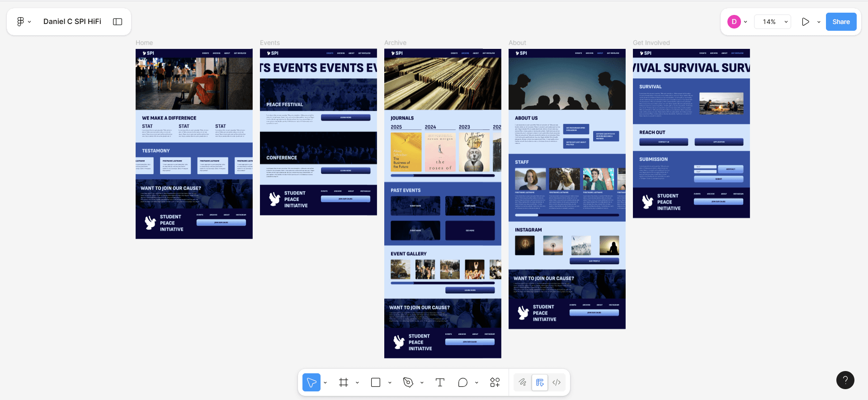The image size is (868, 400).
Task: Open the Actions components icon
Action: (495, 382)
